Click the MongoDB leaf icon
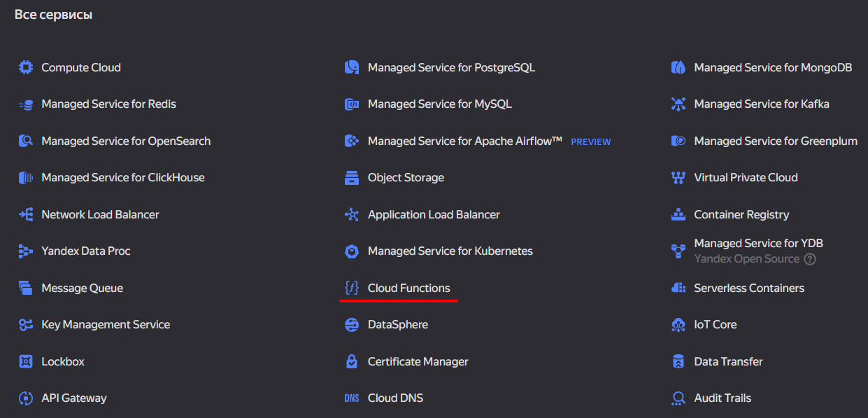Viewport: 868px width, 418px height. (678, 67)
